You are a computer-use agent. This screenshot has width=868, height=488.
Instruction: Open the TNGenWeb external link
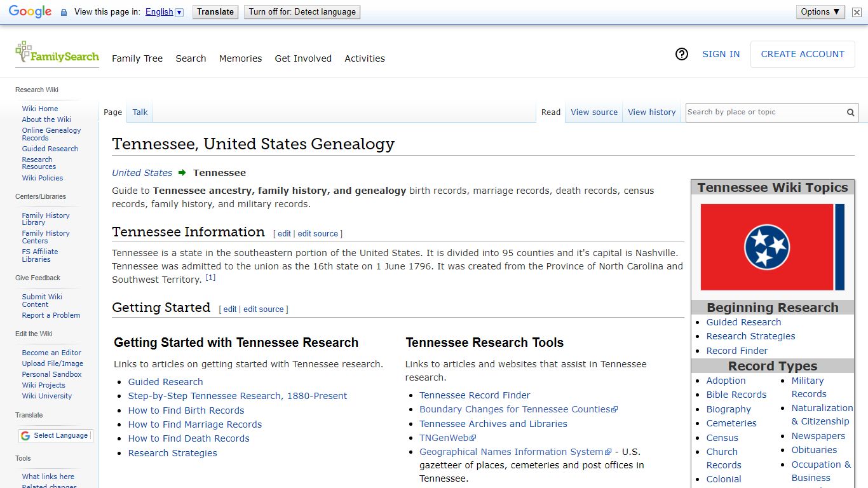click(x=447, y=438)
